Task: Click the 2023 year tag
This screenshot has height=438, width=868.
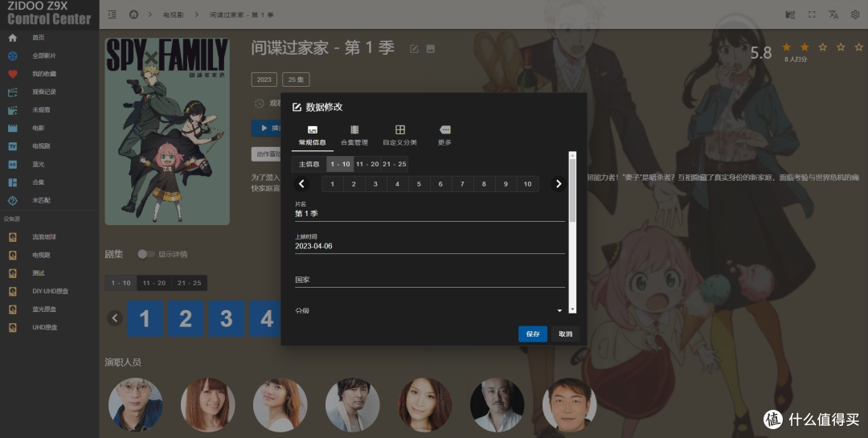Action: click(x=264, y=80)
